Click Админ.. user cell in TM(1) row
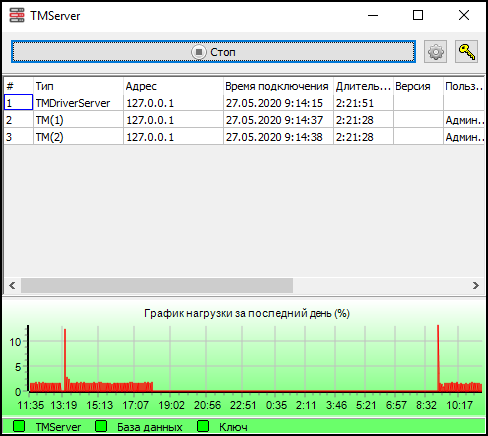The image size is (488, 436). (465, 120)
